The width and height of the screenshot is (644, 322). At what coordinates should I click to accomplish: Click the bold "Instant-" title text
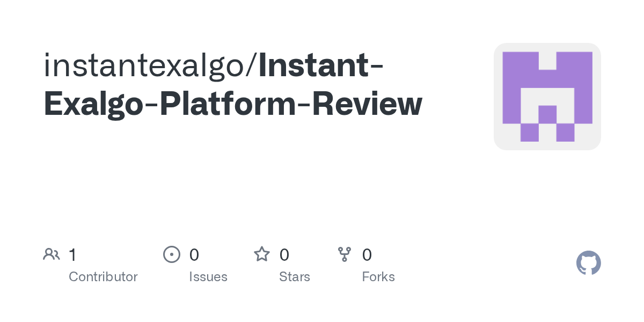pos(321,65)
